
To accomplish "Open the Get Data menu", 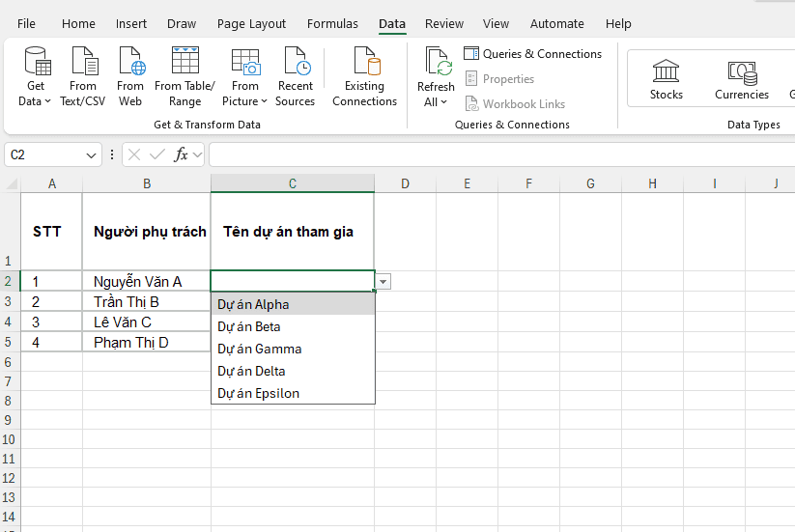I will 35,77.
